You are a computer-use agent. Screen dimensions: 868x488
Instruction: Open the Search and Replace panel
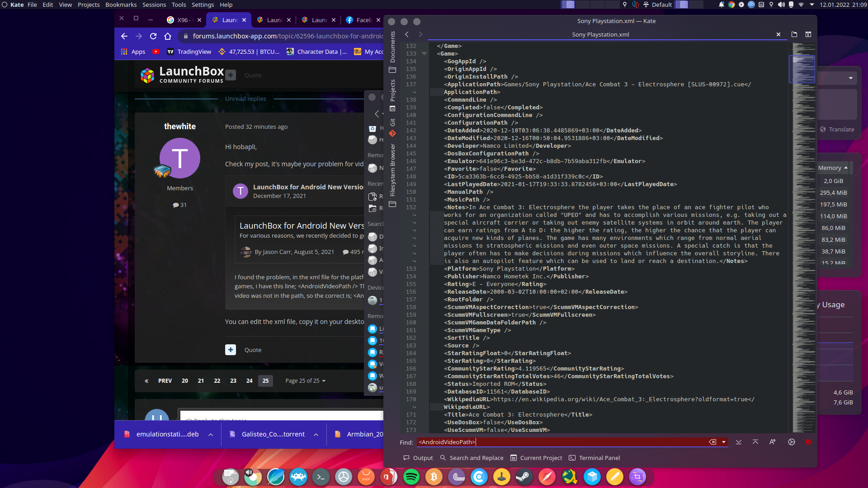tap(472, 458)
